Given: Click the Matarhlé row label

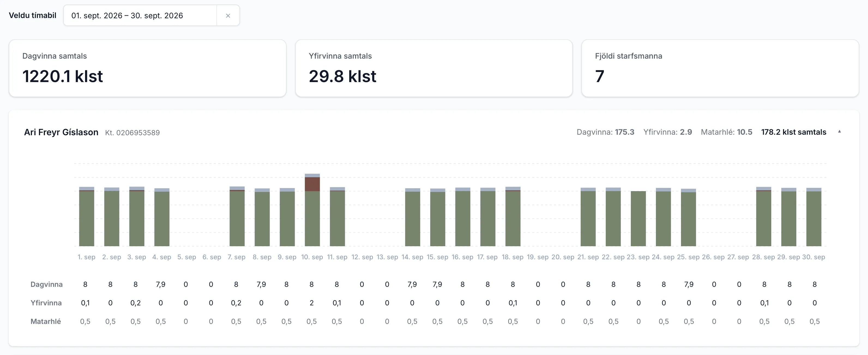Looking at the screenshot, I should click(x=46, y=321).
